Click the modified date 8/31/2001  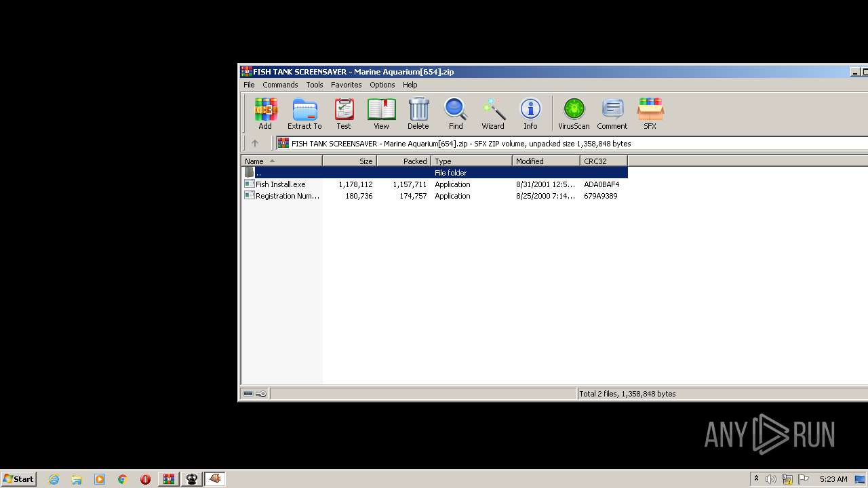tap(545, 184)
